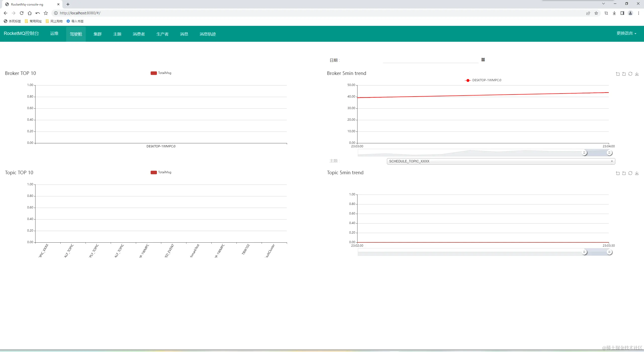The height and width of the screenshot is (352, 644).
Task: Save Topic 5min trend chart as image
Action: click(637, 173)
